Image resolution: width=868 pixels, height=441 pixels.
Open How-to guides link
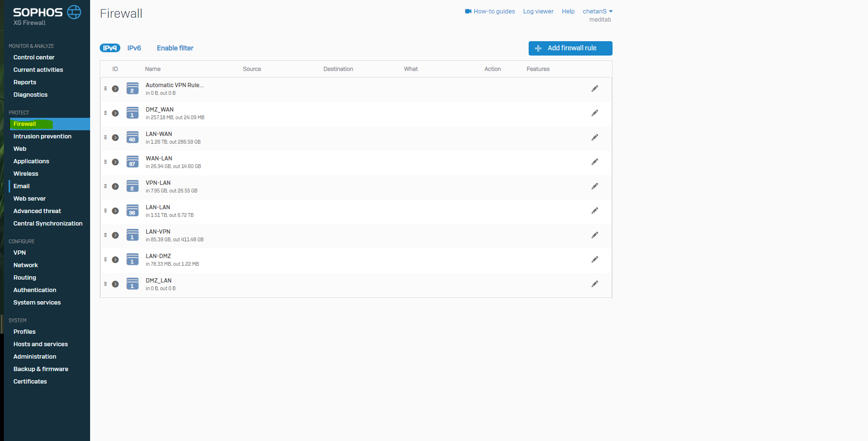(x=494, y=11)
